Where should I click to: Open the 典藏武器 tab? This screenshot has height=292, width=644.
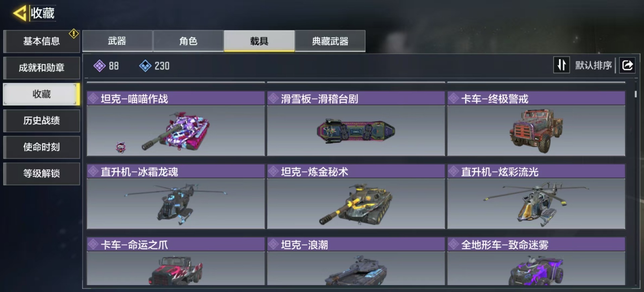(x=330, y=41)
